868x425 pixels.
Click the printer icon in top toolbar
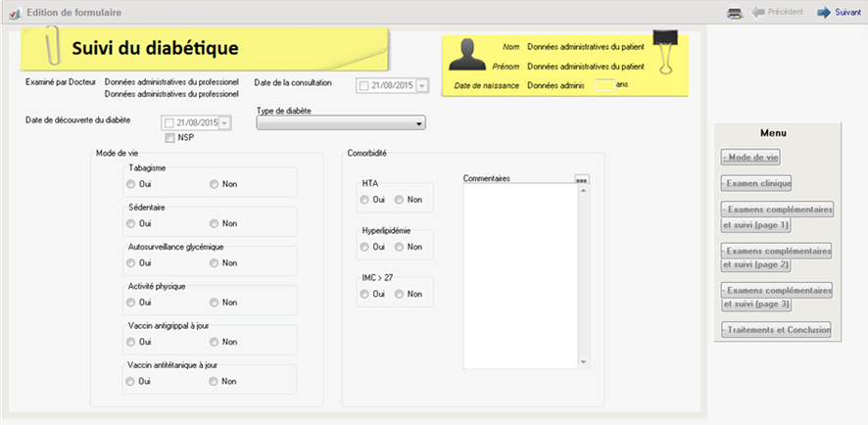(734, 13)
